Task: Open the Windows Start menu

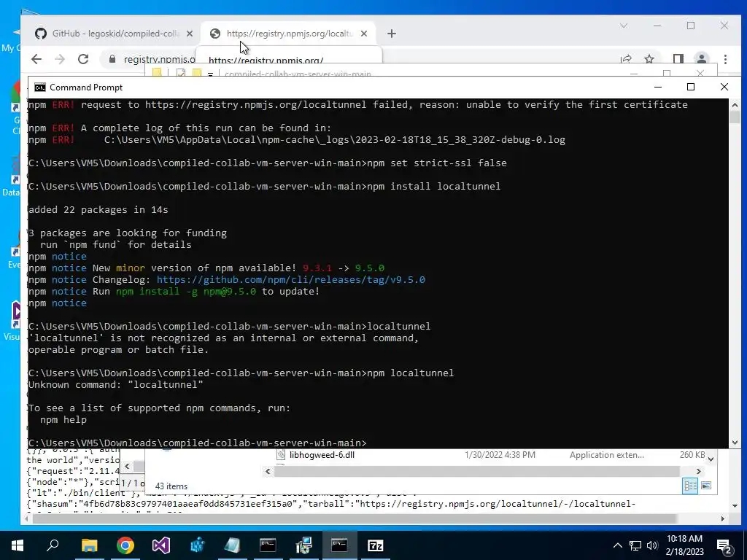Action: click(x=18, y=545)
